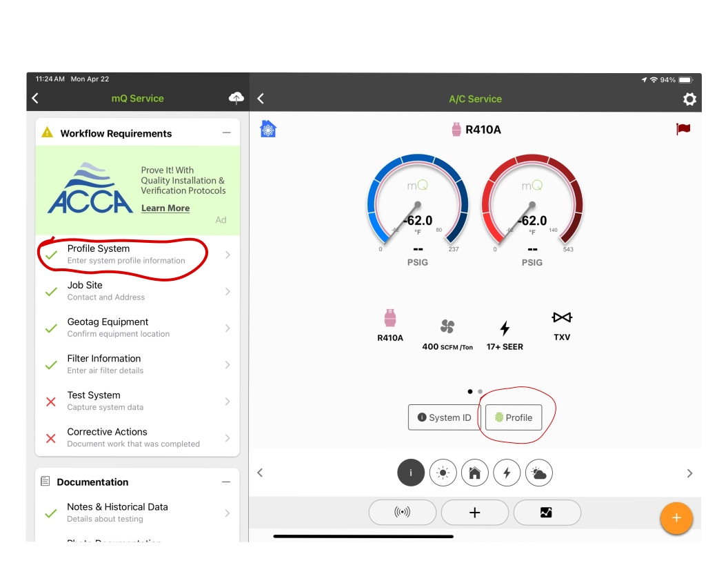728x563 pixels.
Task: Open settings gear in A/C Service
Action: tap(689, 99)
